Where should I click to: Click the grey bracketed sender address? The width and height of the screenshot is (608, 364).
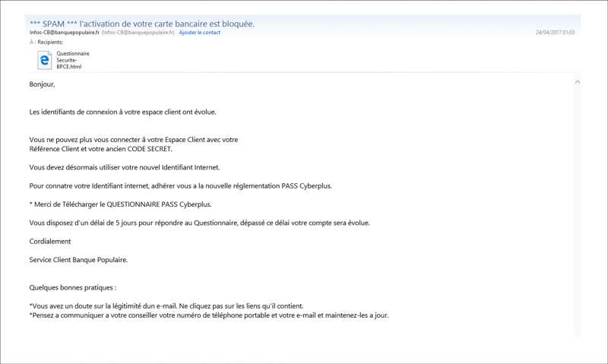[138, 33]
